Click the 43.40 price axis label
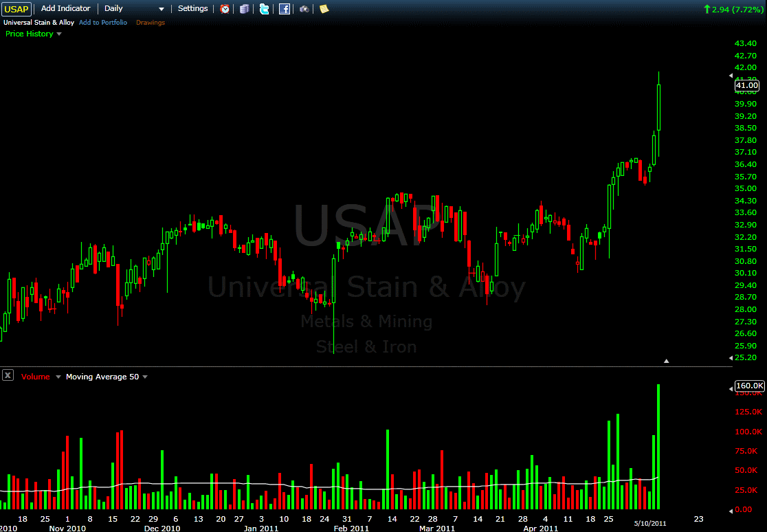Image resolution: width=767 pixels, height=532 pixels. (746, 43)
